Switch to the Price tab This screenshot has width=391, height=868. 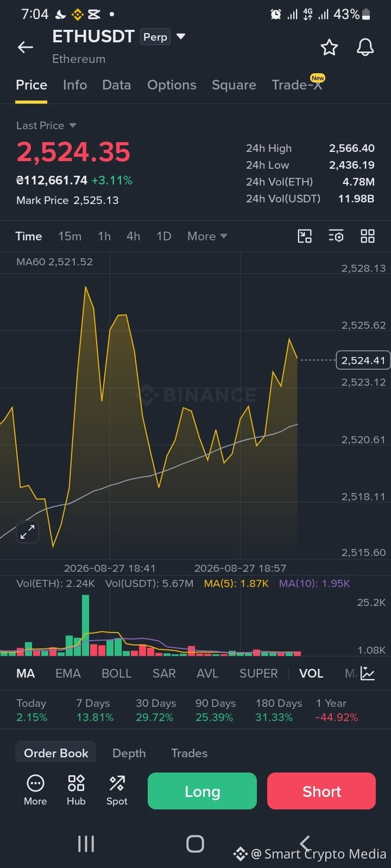(x=31, y=85)
